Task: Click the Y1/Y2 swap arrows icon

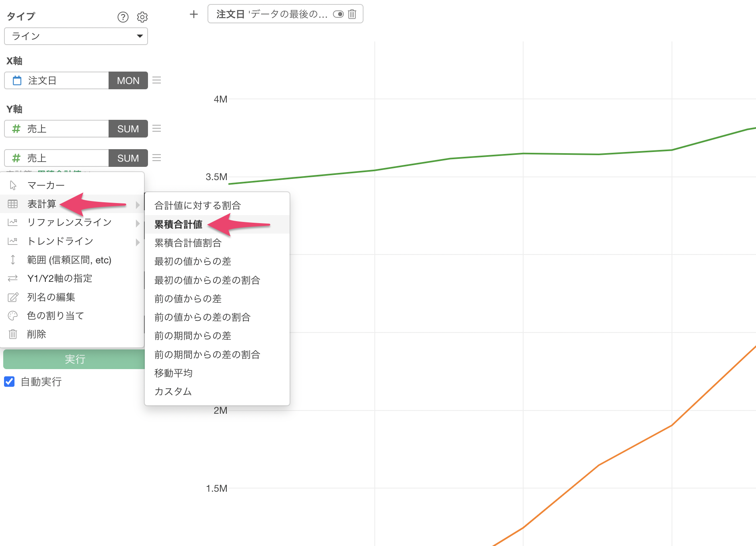Action: (x=13, y=278)
